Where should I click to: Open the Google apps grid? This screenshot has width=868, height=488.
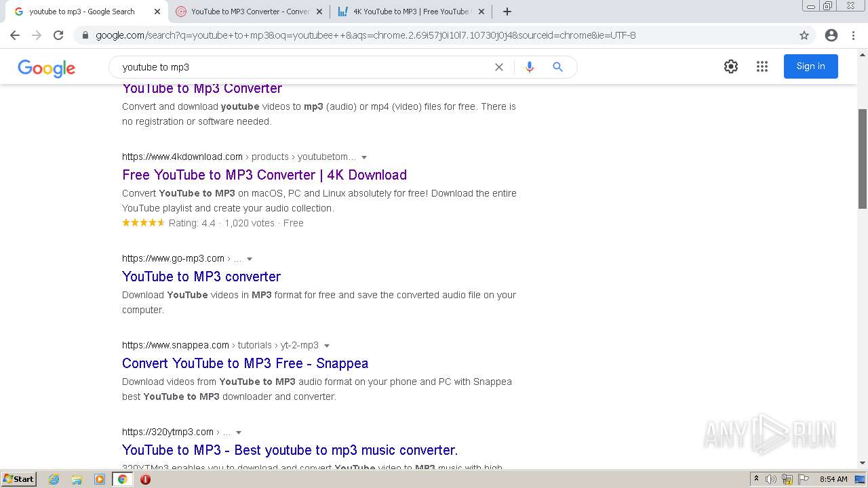(x=762, y=66)
